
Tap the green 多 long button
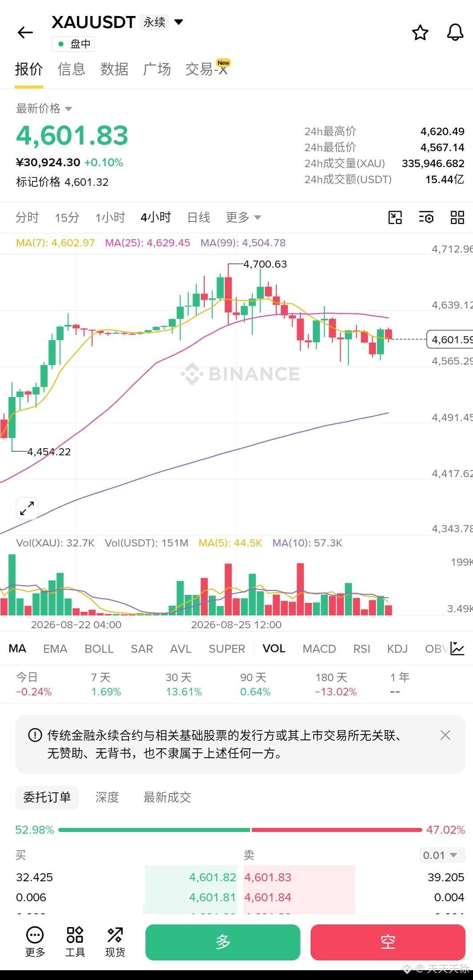tap(223, 942)
